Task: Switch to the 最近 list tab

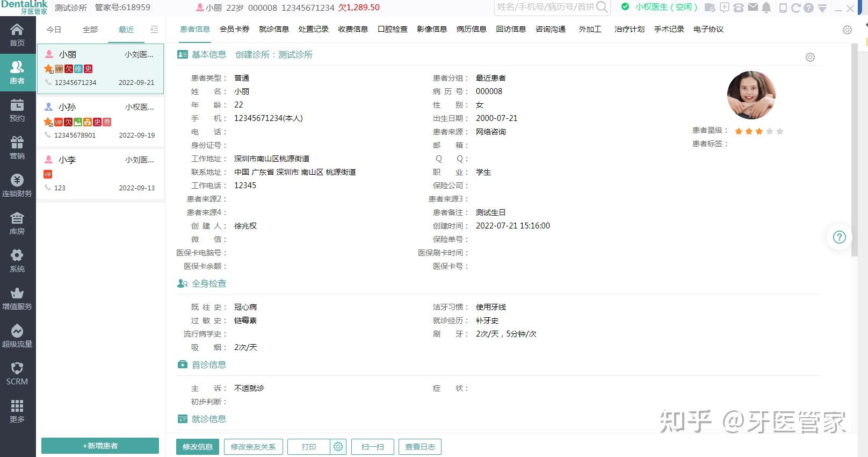Action: [126, 30]
